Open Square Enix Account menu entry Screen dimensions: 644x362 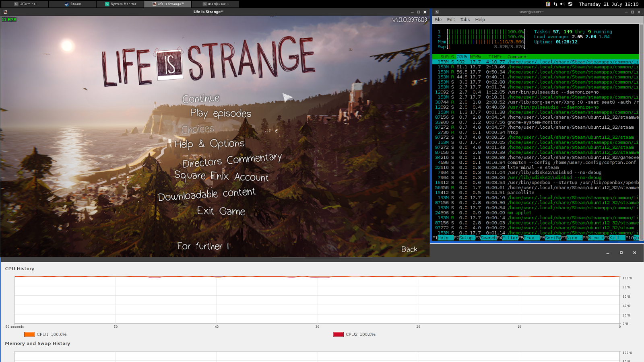[x=221, y=176]
